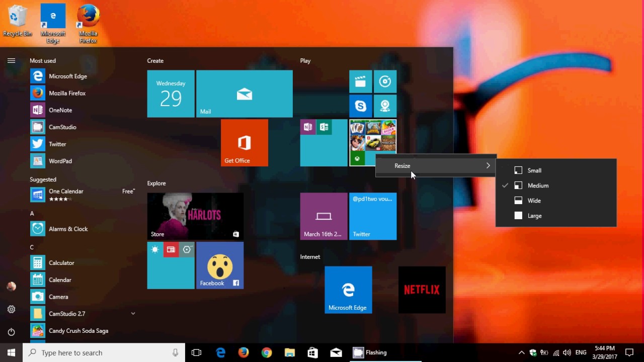644x362 pixels.
Task: Open the Store Harlots tile
Action: pyautogui.click(x=195, y=216)
